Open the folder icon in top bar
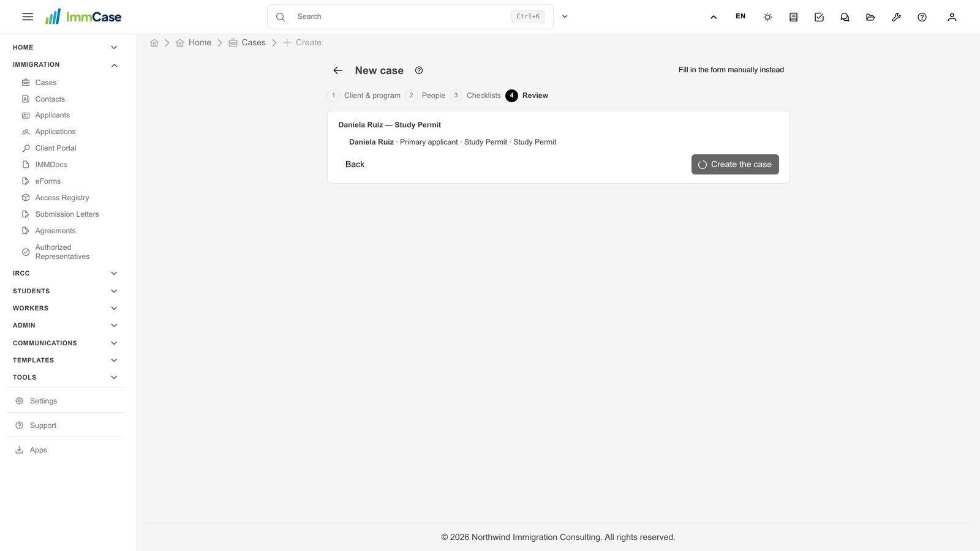 pyautogui.click(x=870, y=17)
